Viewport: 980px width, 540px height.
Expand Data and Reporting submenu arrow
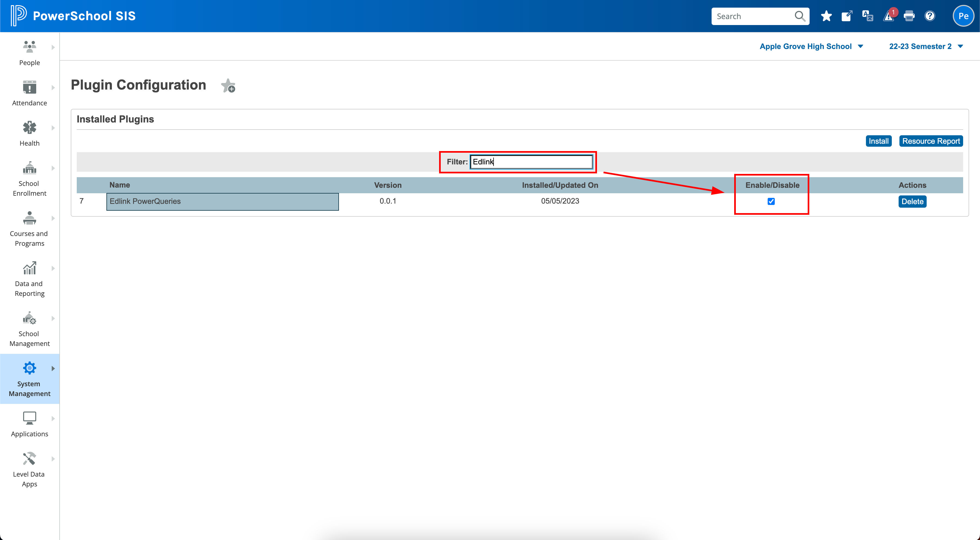click(x=53, y=268)
